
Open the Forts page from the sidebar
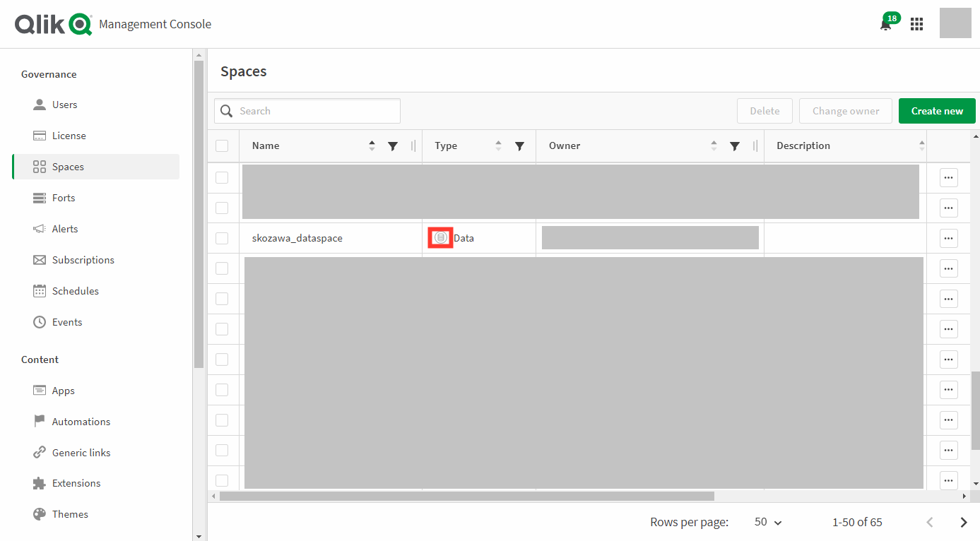tap(63, 197)
